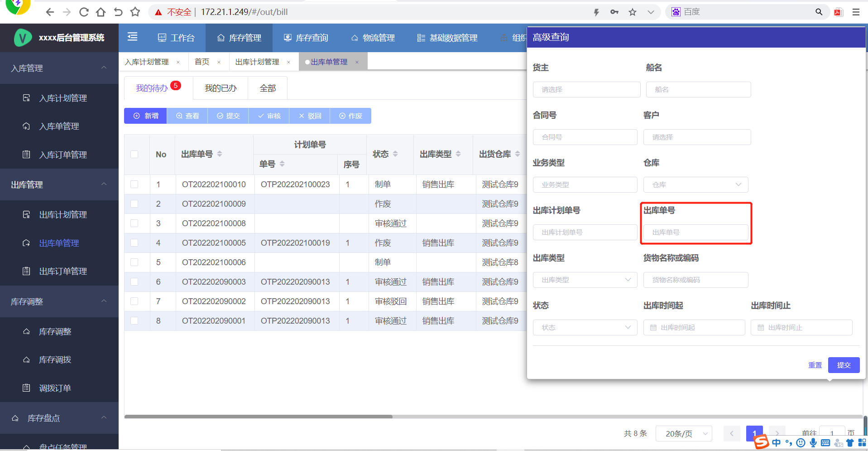Close the 出库计划管理 tab

click(288, 62)
